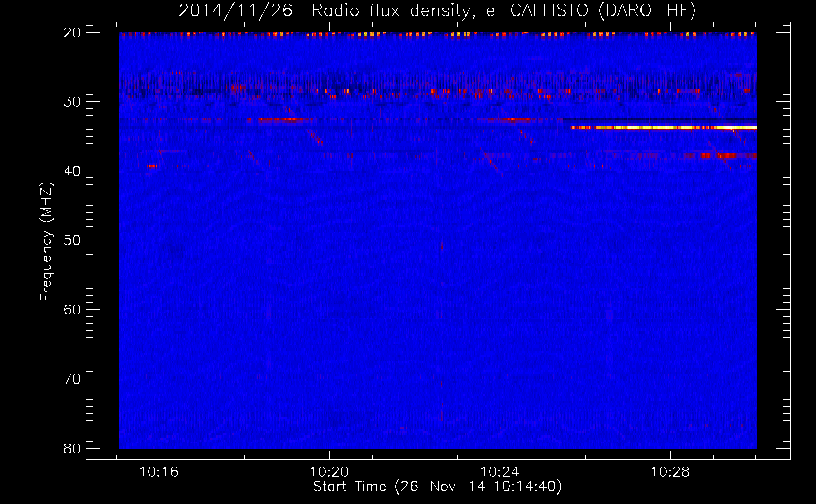Click the '20' frequency tick label

(x=72, y=33)
